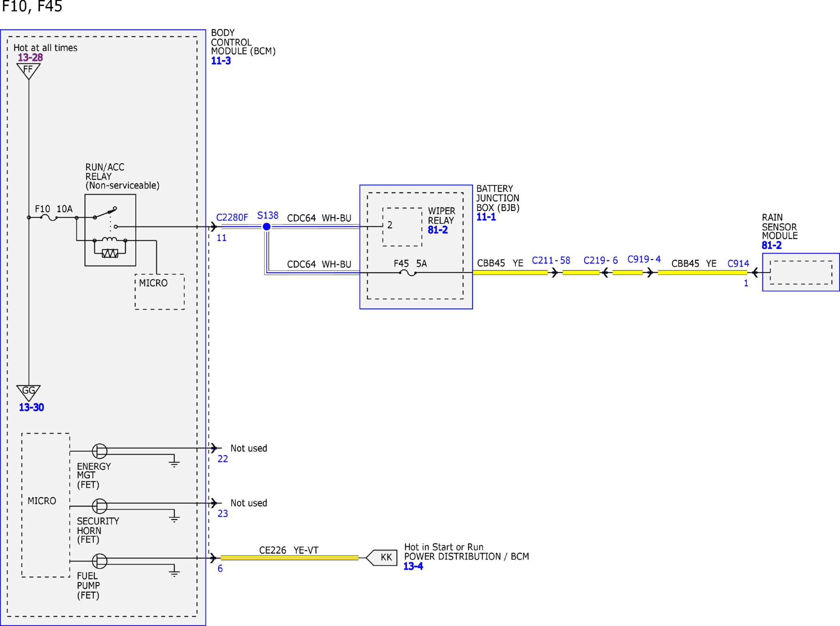Click the KK off-page connector symbol
840x626 pixels.
(381, 558)
